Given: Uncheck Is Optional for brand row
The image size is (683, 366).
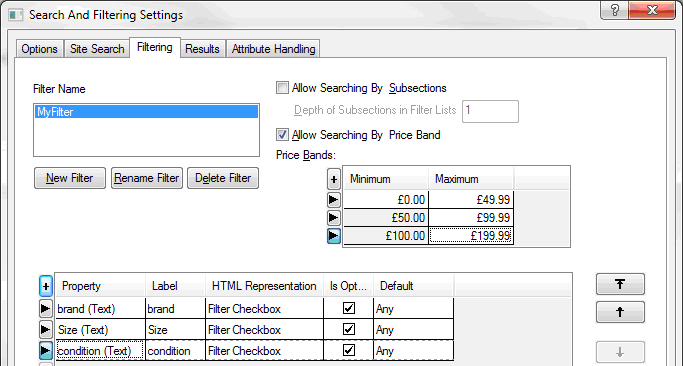Looking at the screenshot, I should (348, 308).
